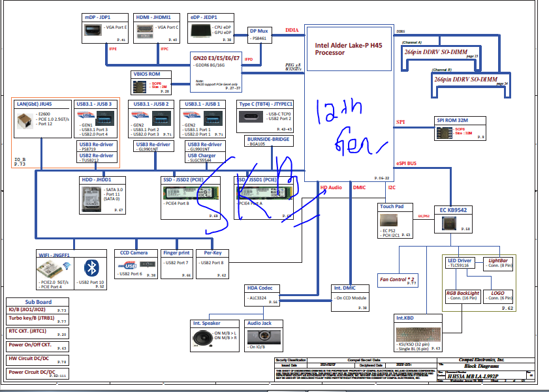The height and width of the screenshot is (392, 549).
Task: Click the red 'HD Audio' bus label
Action: tap(331, 187)
